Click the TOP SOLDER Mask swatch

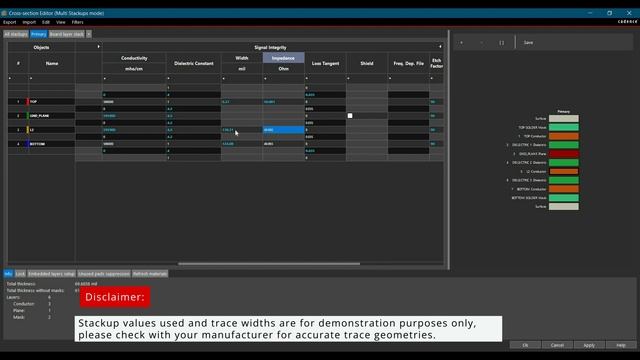564,127
